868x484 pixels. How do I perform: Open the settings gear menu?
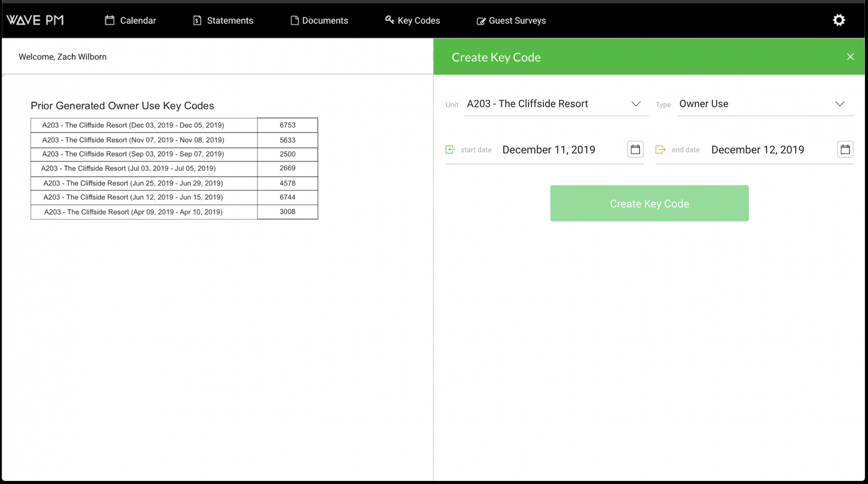(839, 20)
